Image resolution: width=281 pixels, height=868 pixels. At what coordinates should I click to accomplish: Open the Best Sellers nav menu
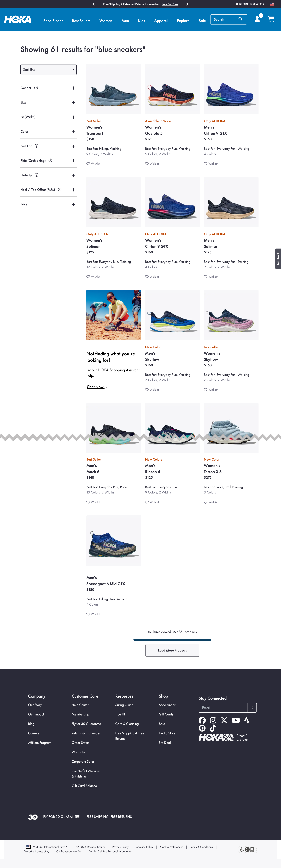(81, 21)
